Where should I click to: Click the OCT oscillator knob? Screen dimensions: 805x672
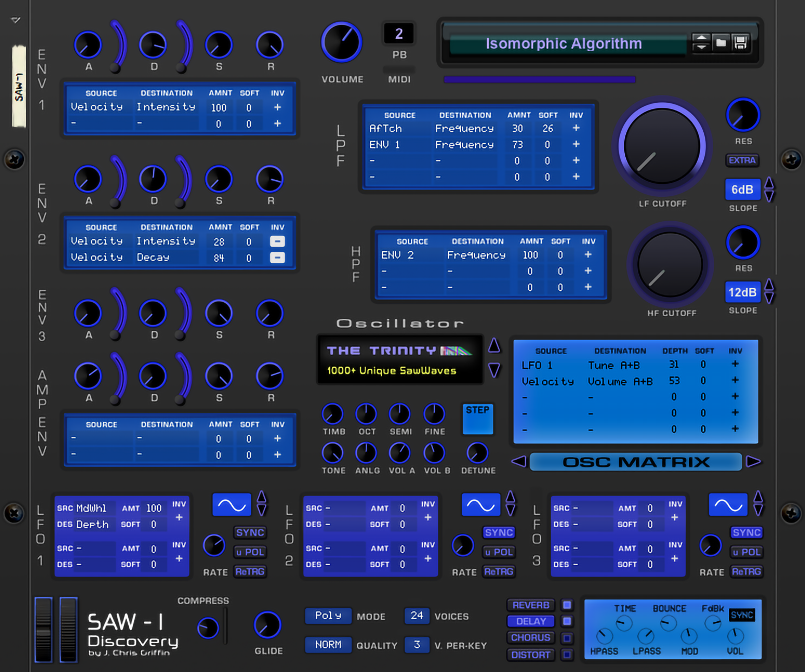(366, 414)
